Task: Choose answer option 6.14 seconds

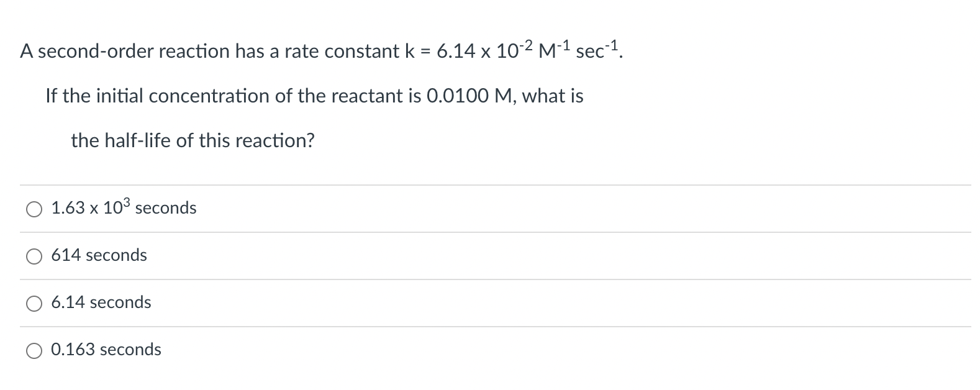Action: (x=101, y=303)
